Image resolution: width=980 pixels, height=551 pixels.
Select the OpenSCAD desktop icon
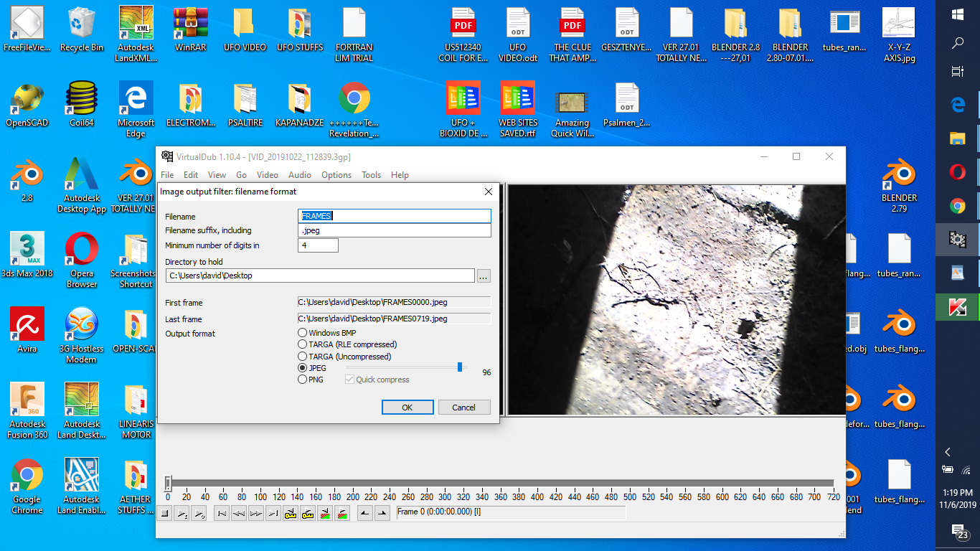(27, 105)
